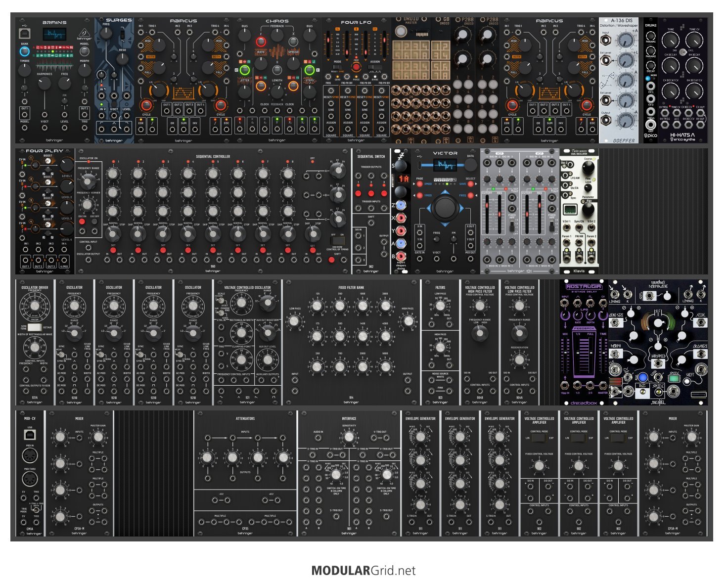Screen dimensions: 728x581
Task: Click the OUT jack on the Pico DRUM2
Action: [651, 125]
